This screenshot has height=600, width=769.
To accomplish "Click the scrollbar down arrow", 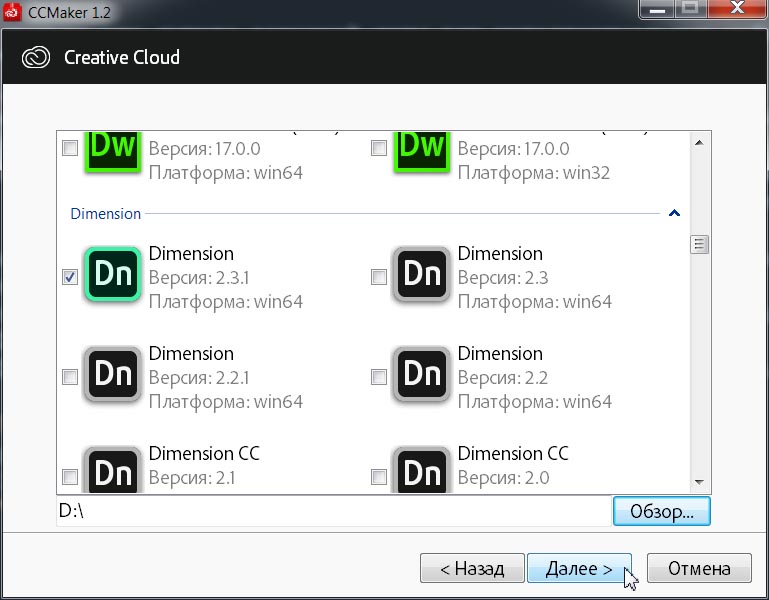I will click(699, 482).
